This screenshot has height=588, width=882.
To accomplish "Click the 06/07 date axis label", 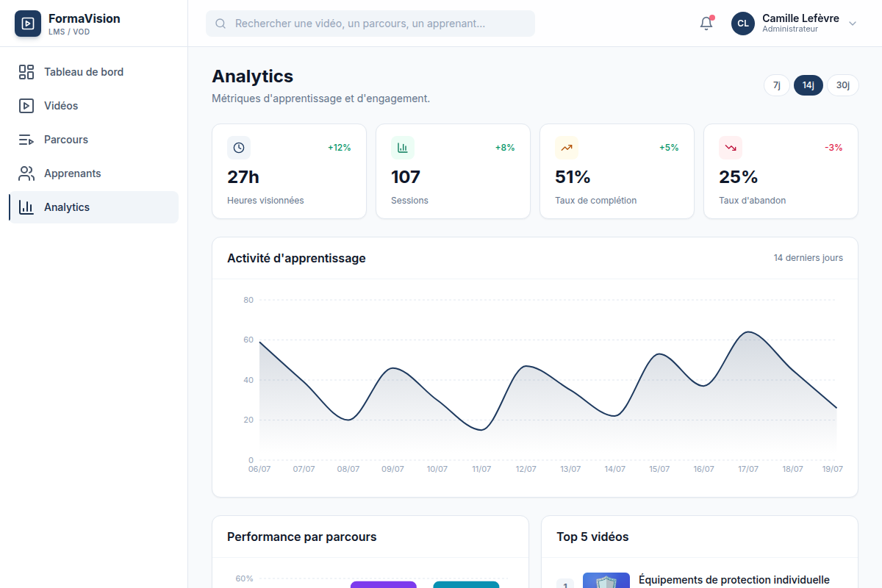I will (x=259, y=469).
